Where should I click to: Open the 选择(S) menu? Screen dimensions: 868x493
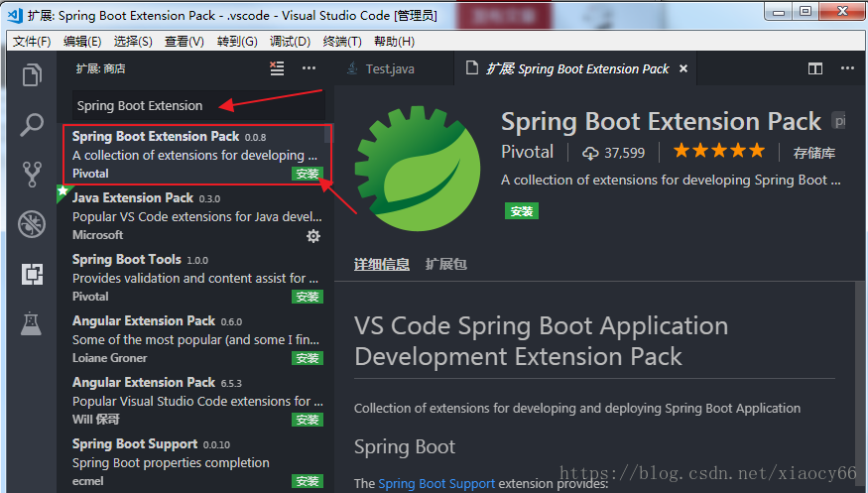(x=133, y=42)
